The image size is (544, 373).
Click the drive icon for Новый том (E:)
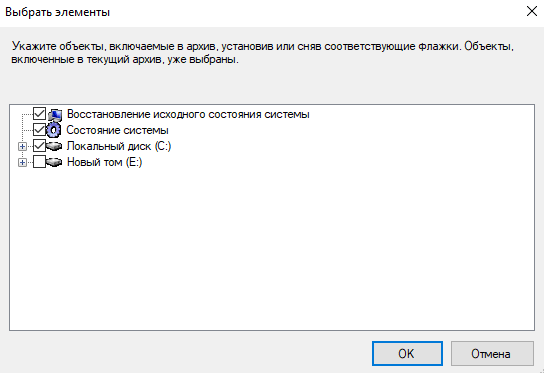54,162
